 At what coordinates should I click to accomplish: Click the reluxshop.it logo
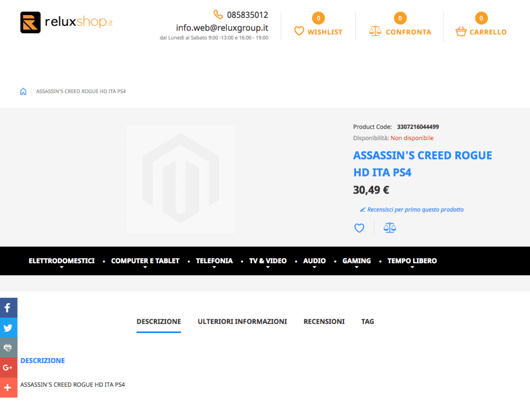[x=66, y=22]
